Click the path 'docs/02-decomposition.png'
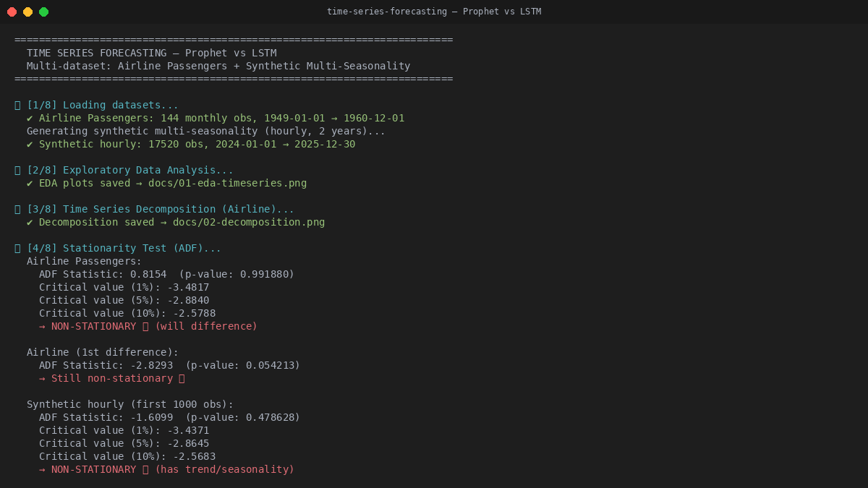The height and width of the screenshot is (488, 868). point(249,222)
